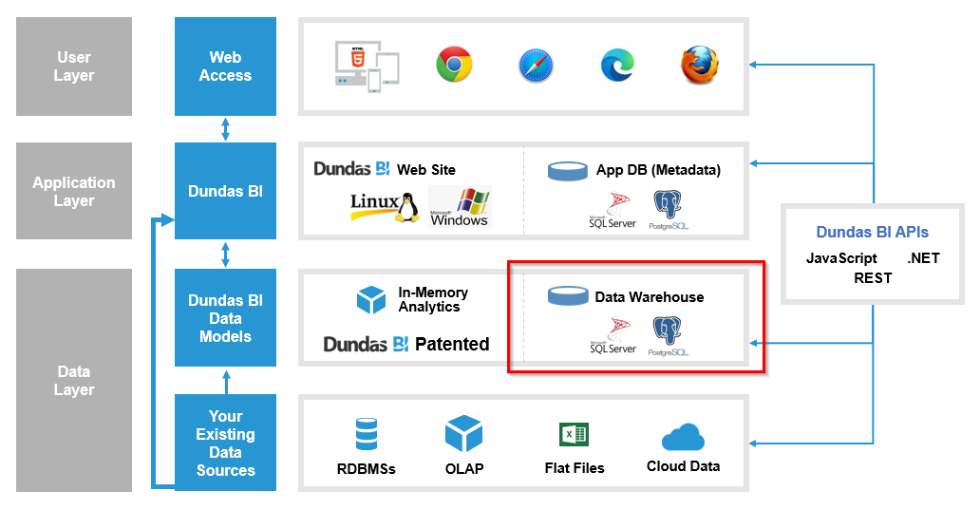Click the User Layer gray block
Screen dimensions: 980x510
click(74, 66)
